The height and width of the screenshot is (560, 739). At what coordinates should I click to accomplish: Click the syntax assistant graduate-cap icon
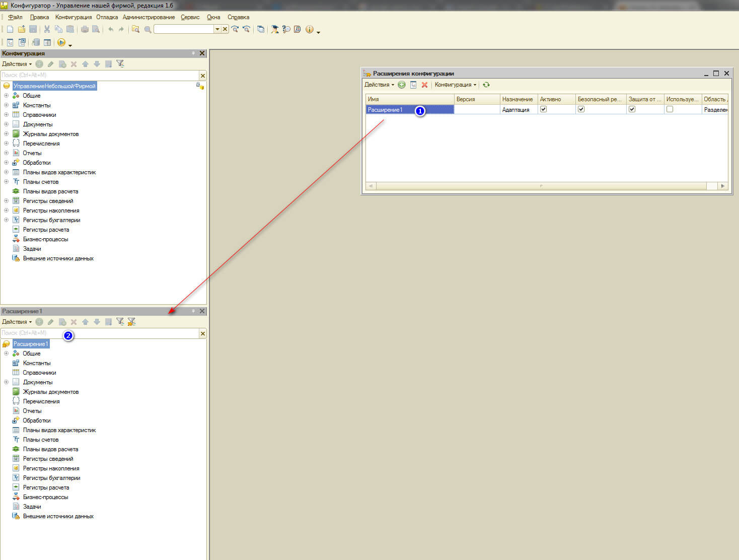275,29
